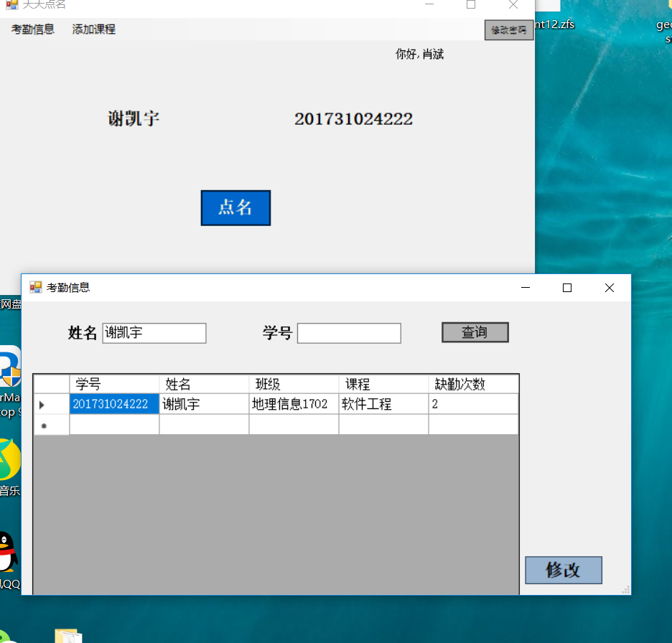Select table cell 软件工程
The width and height of the screenshot is (672, 643).
point(383,404)
